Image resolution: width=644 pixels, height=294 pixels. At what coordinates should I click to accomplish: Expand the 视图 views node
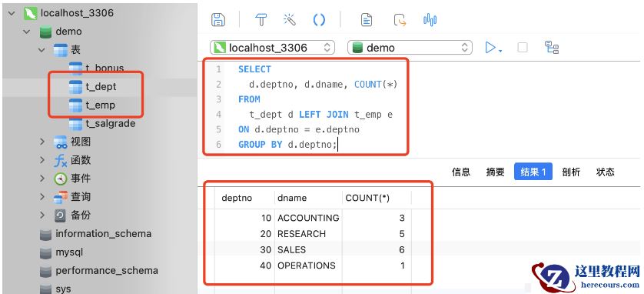tap(41, 142)
